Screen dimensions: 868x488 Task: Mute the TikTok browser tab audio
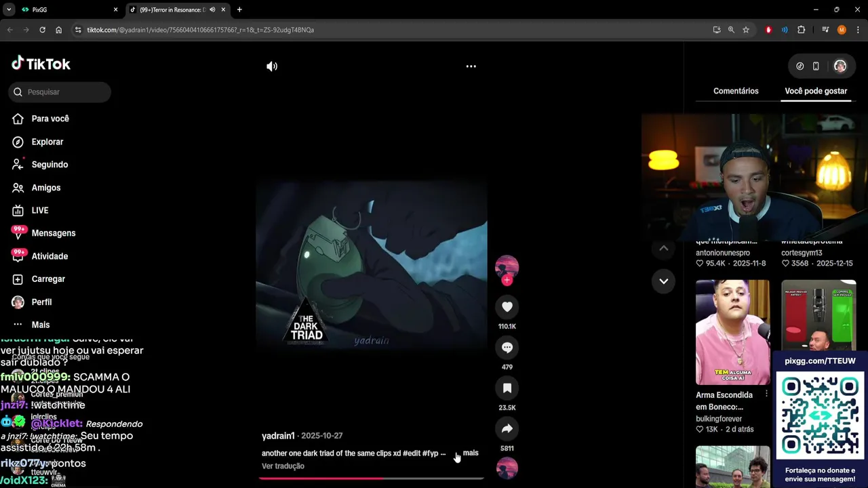(x=212, y=9)
